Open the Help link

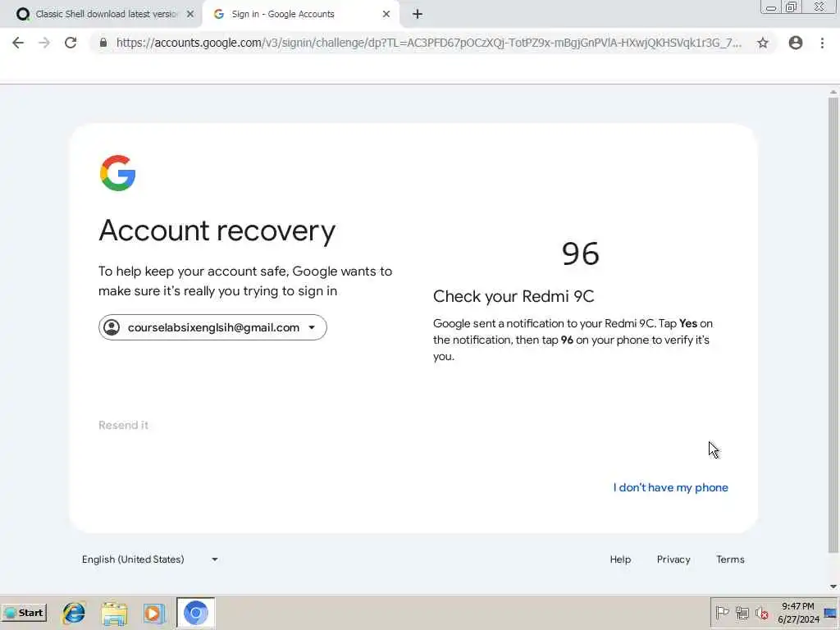620,559
